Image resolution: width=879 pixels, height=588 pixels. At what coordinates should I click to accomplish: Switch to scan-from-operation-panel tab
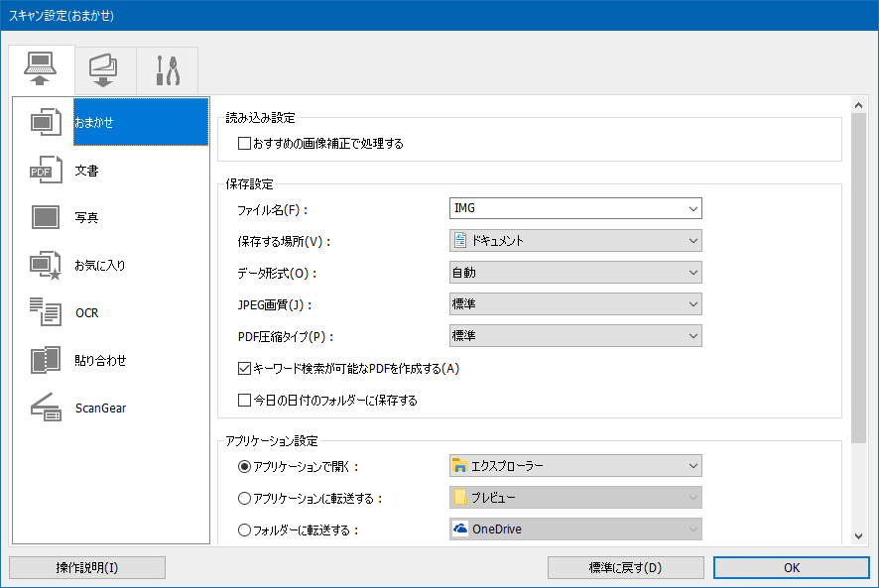[x=105, y=70]
